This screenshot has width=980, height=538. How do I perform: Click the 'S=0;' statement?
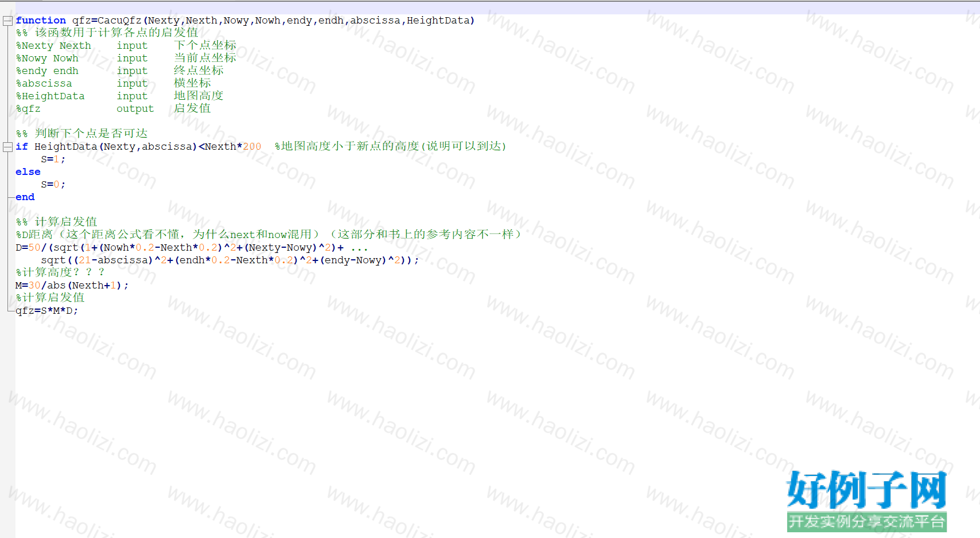coord(53,184)
